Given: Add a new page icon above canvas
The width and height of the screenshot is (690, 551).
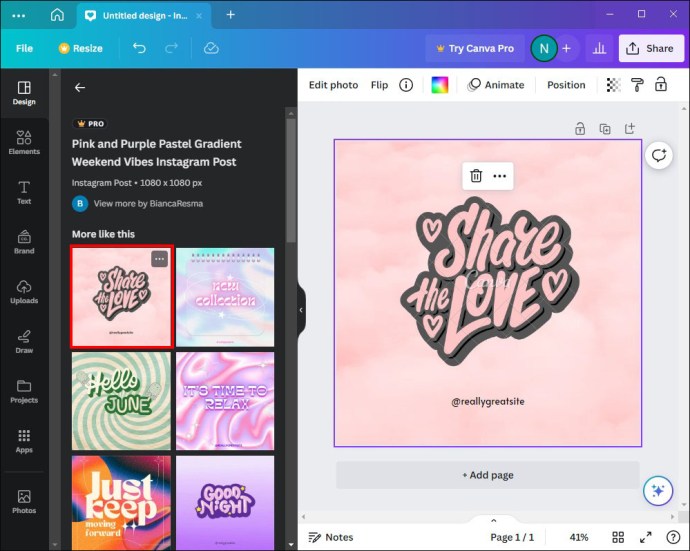Looking at the screenshot, I should click(630, 129).
